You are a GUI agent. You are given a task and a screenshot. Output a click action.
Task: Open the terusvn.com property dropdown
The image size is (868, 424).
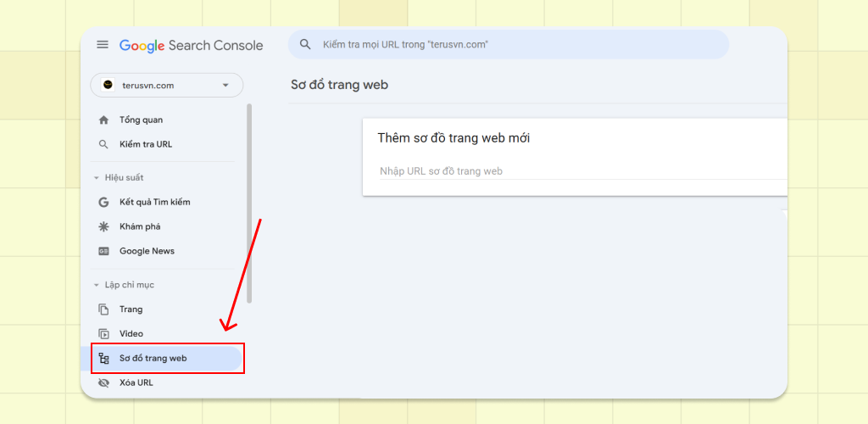(167, 86)
